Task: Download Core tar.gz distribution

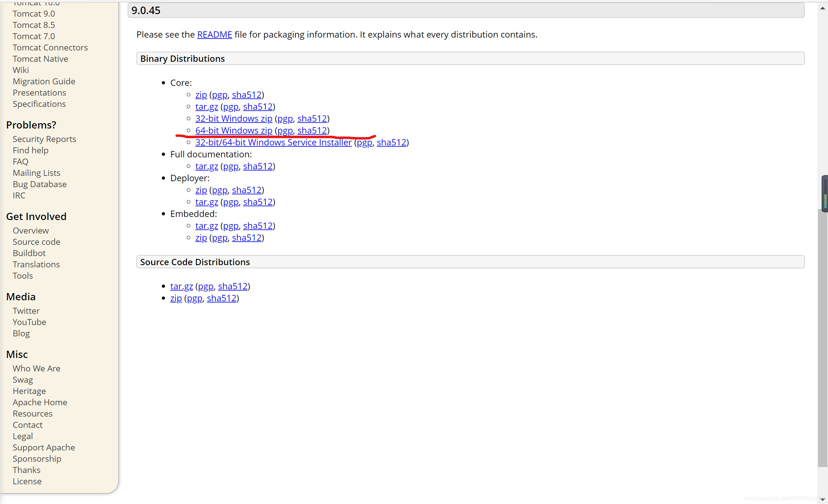Action: point(207,107)
